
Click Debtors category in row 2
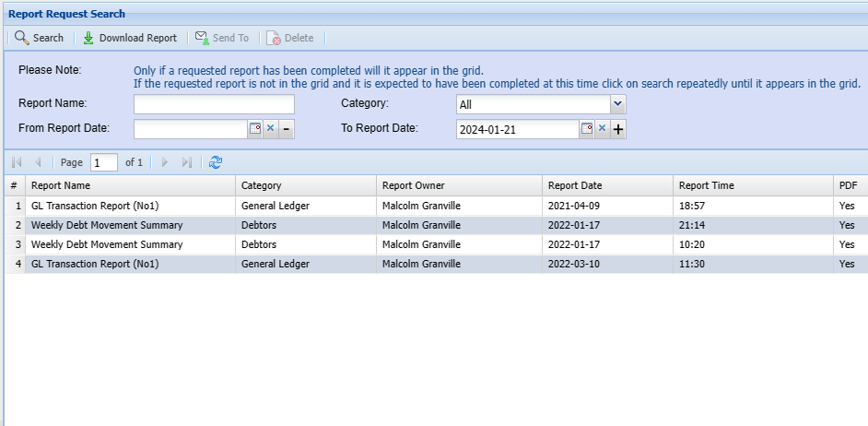(259, 226)
